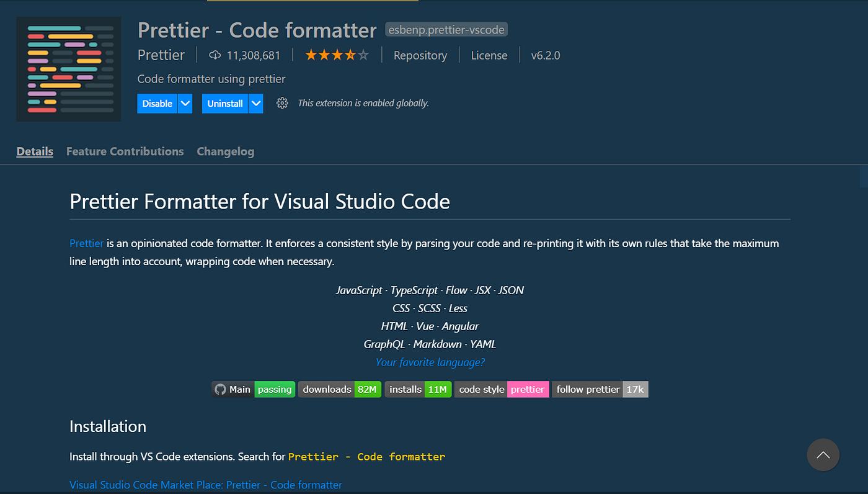This screenshot has height=494, width=868.
Task: Click the extension settings gear icon
Action: [282, 103]
